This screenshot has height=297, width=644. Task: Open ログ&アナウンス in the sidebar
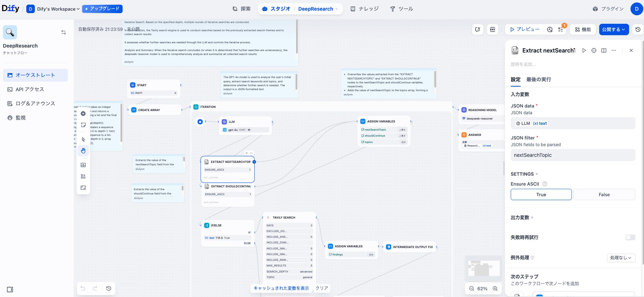pyautogui.click(x=35, y=104)
